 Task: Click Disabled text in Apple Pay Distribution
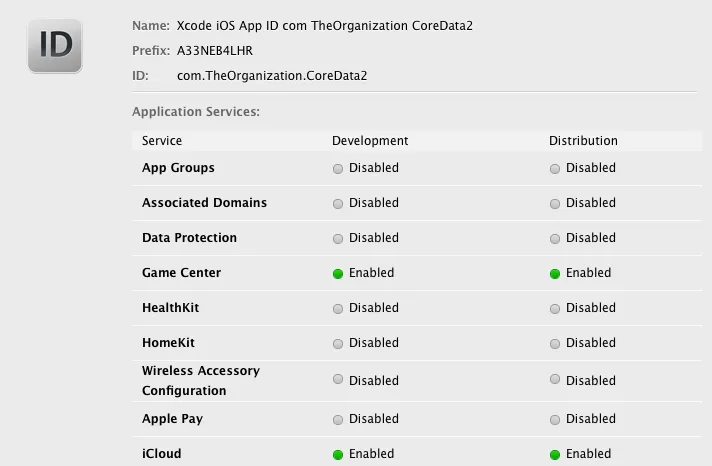coord(591,418)
